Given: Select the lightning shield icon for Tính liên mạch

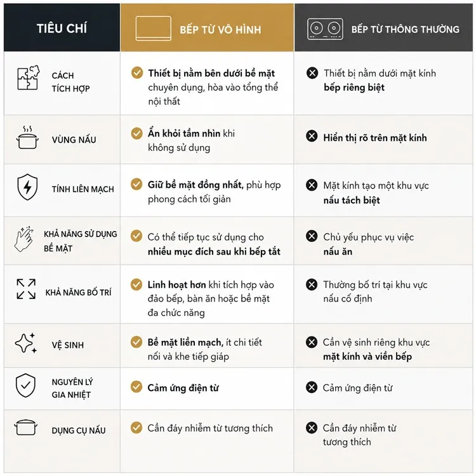Looking at the screenshot, I should (27, 187).
